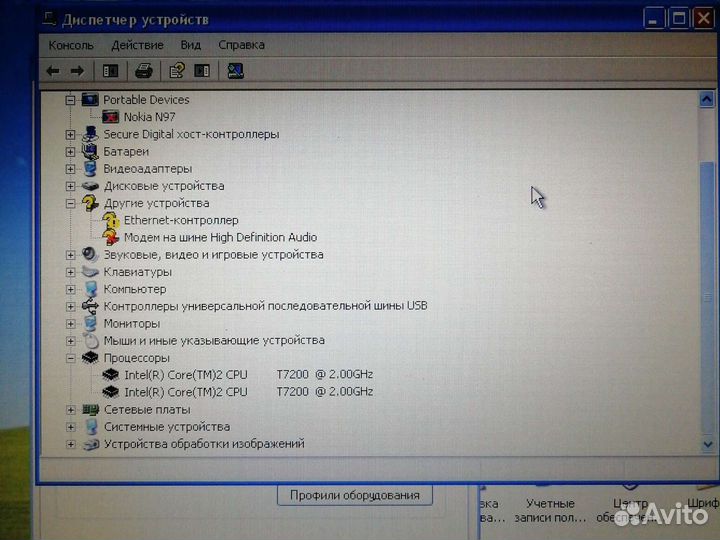Click the Сетевые платы network card icon
Image resolution: width=720 pixels, height=540 pixels.
[90, 410]
